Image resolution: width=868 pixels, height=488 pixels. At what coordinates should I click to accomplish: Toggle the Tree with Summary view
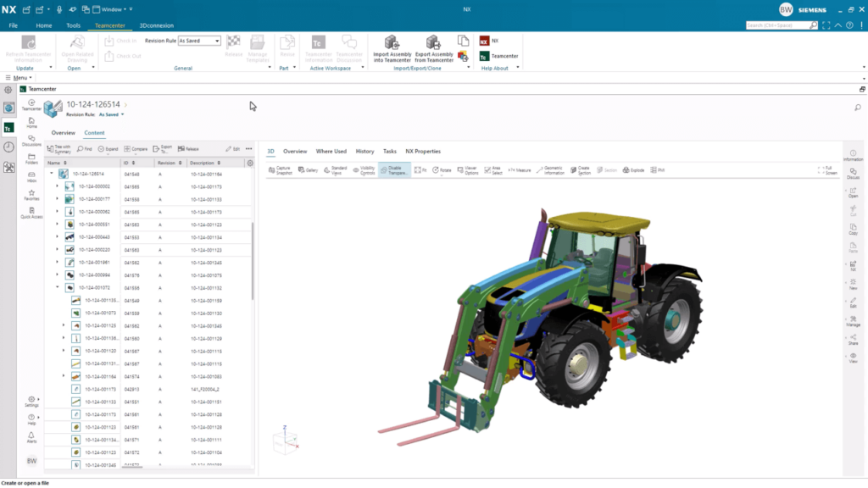coord(61,147)
